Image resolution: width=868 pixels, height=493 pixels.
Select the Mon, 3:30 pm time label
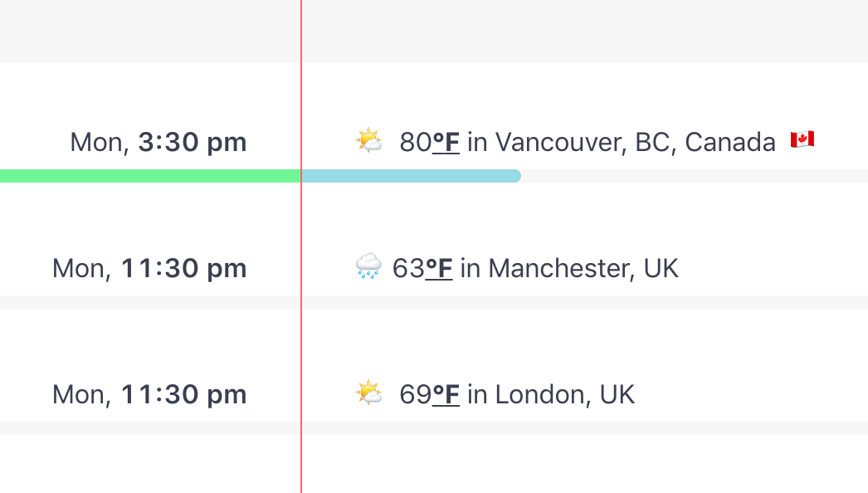(x=158, y=143)
